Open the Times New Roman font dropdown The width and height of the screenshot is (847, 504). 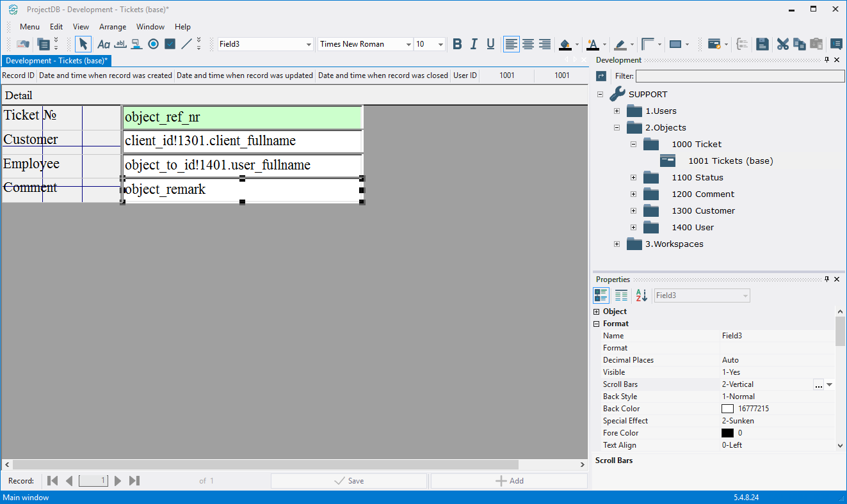(x=408, y=44)
